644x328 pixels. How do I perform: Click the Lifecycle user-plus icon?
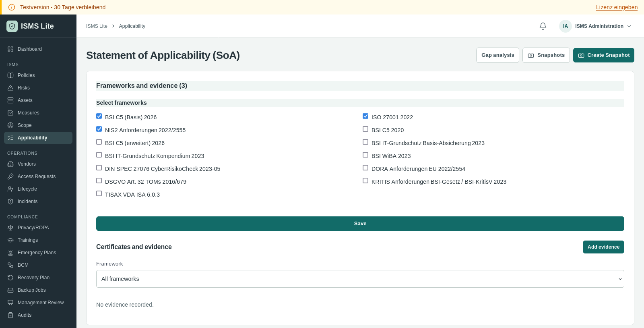[x=10, y=189]
